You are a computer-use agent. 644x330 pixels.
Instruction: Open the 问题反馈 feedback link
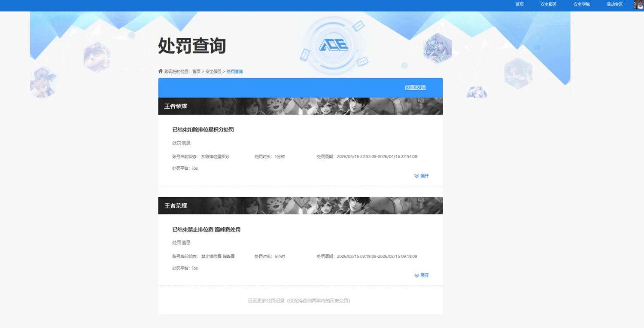(415, 87)
